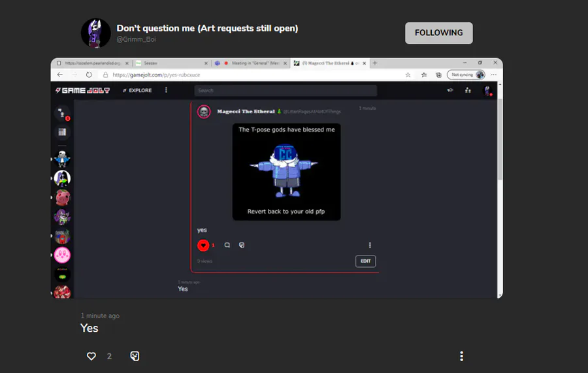Open the post options three-dot menu at the bottom right
The width and height of the screenshot is (588, 373).
point(462,356)
